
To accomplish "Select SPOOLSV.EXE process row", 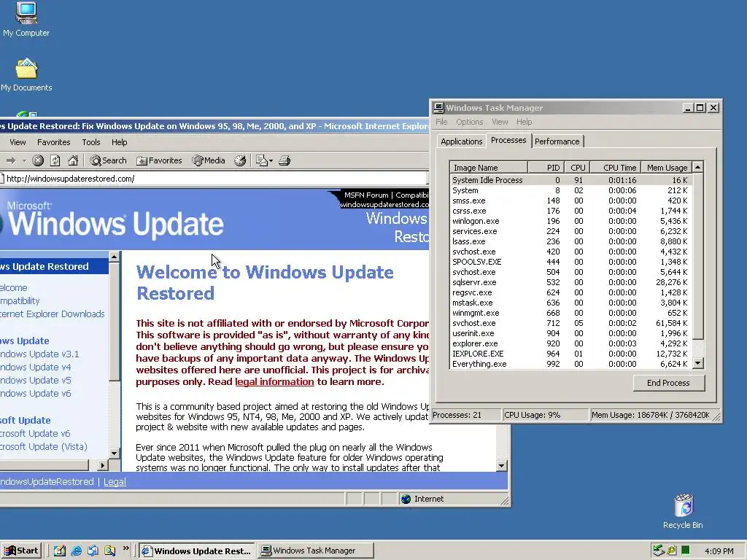I will pos(570,262).
